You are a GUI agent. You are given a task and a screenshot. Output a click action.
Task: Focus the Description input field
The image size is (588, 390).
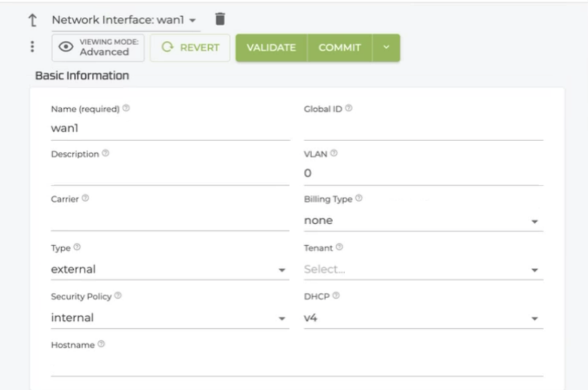170,174
